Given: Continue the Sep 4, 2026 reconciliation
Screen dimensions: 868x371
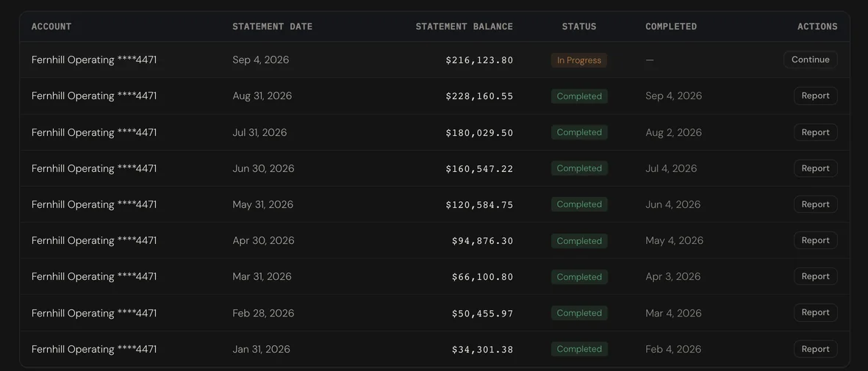Looking at the screenshot, I should [810, 60].
